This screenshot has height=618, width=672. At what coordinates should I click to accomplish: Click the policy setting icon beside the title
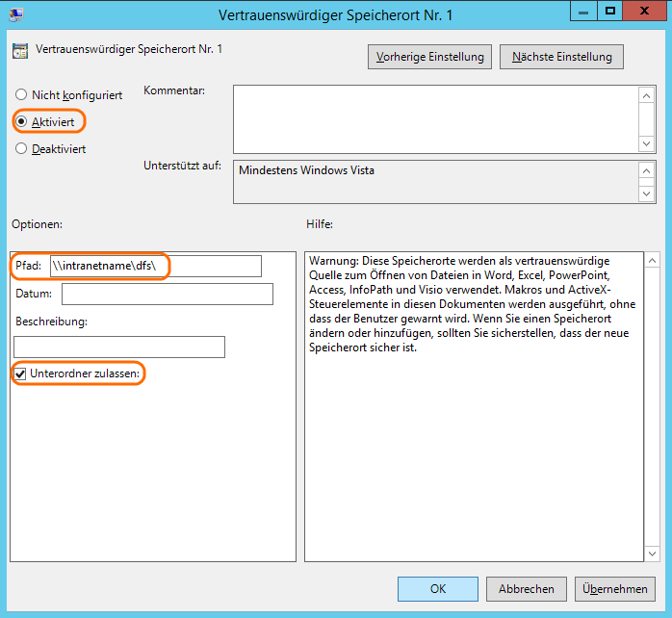[20, 50]
